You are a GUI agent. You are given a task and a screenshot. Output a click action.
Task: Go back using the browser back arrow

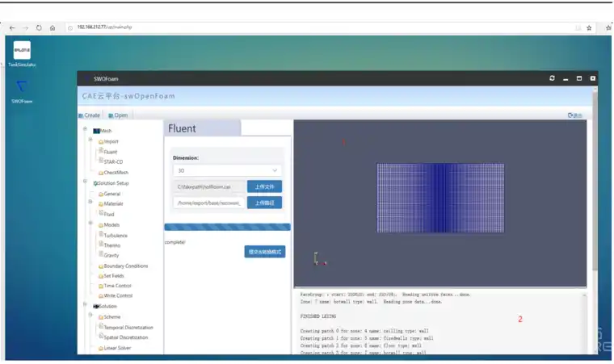pos(12,27)
